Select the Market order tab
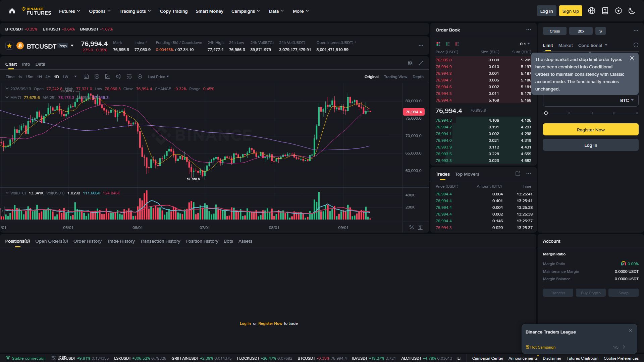Viewport: 644px width, 362px height. [x=566, y=45]
